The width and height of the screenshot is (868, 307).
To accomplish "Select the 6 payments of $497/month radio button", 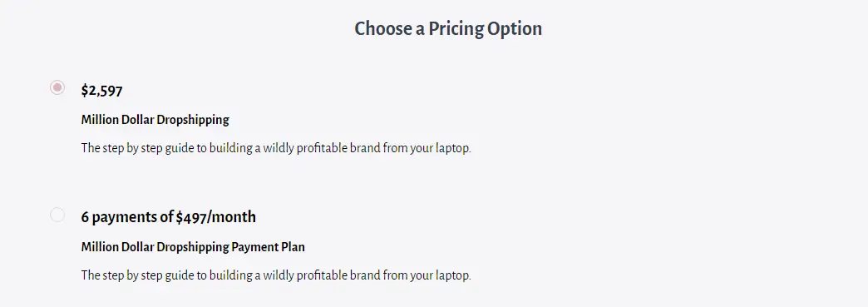I will (57, 215).
